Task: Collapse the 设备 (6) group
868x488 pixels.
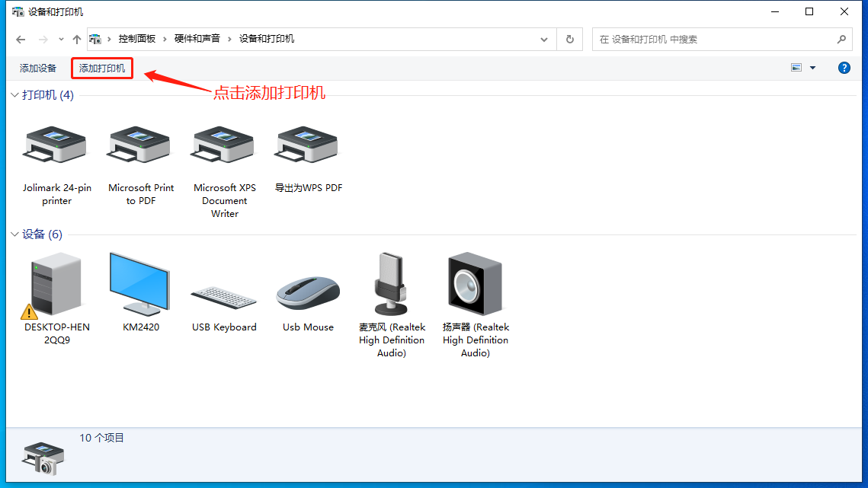Action: point(14,234)
